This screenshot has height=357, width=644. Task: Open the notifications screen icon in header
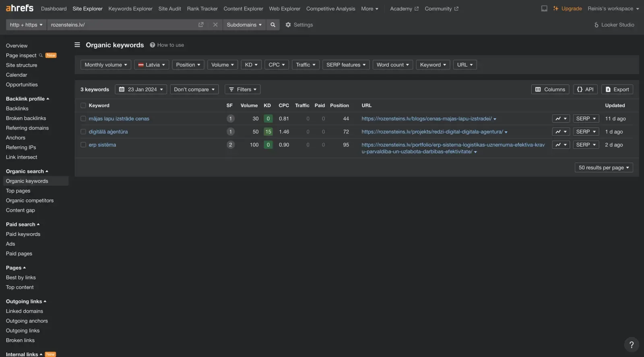click(x=544, y=8)
